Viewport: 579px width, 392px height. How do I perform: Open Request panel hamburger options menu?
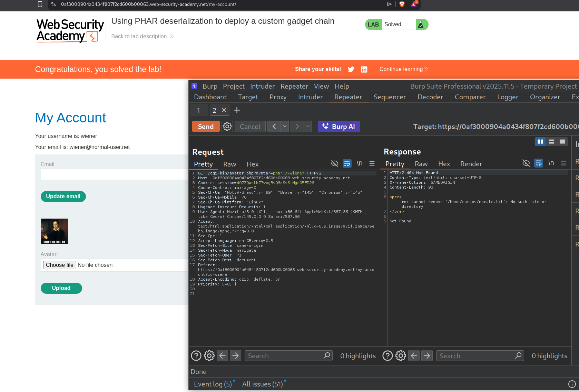[x=372, y=163]
